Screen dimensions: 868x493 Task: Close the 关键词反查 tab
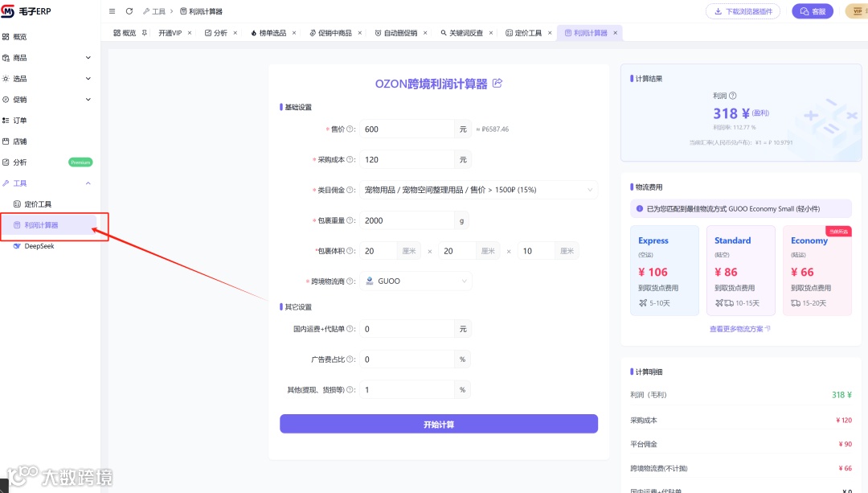[491, 33]
